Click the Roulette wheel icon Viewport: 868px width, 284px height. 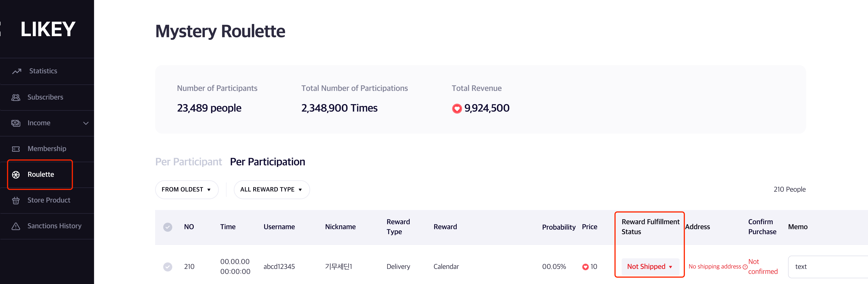[x=16, y=175]
